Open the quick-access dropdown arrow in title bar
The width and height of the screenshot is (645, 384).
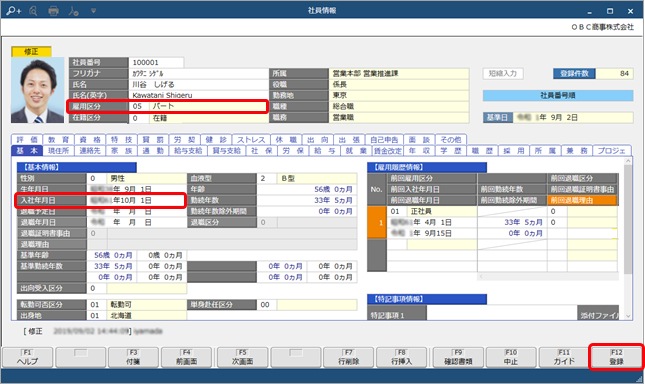[x=93, y=11]
